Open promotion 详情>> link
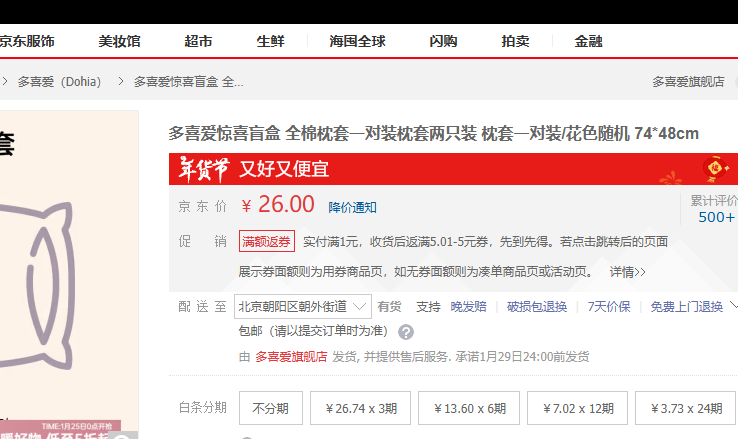The image size is (738, 439). coord(627,272)
